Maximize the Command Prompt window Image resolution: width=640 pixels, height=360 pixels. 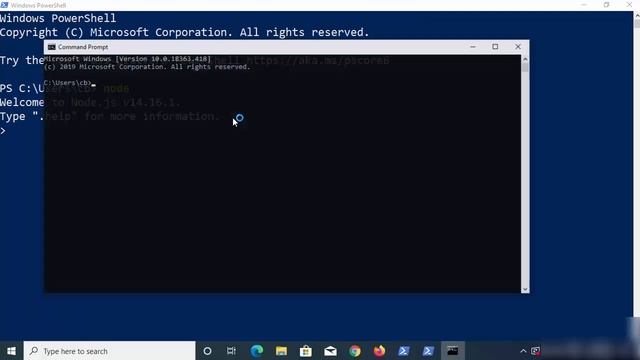[x=495, y=47]
